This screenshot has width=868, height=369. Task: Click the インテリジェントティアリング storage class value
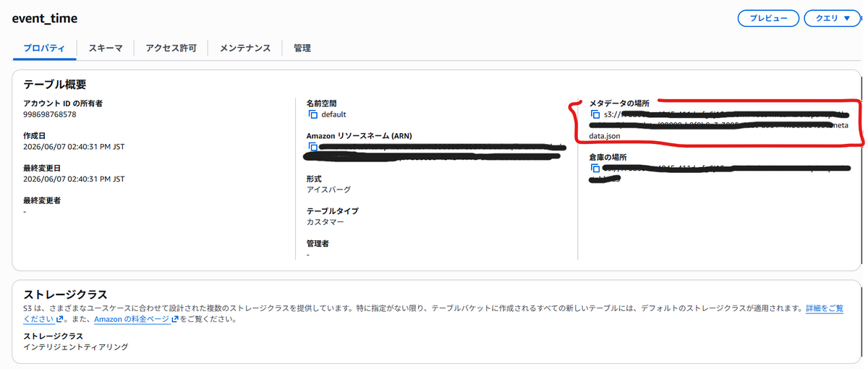75,347
